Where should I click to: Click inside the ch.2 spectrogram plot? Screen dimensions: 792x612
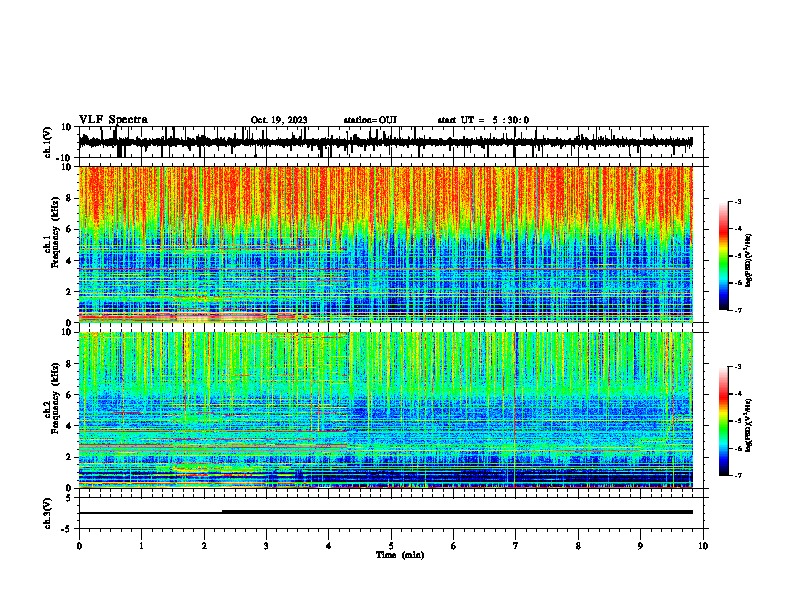click(x=385, y=410)
